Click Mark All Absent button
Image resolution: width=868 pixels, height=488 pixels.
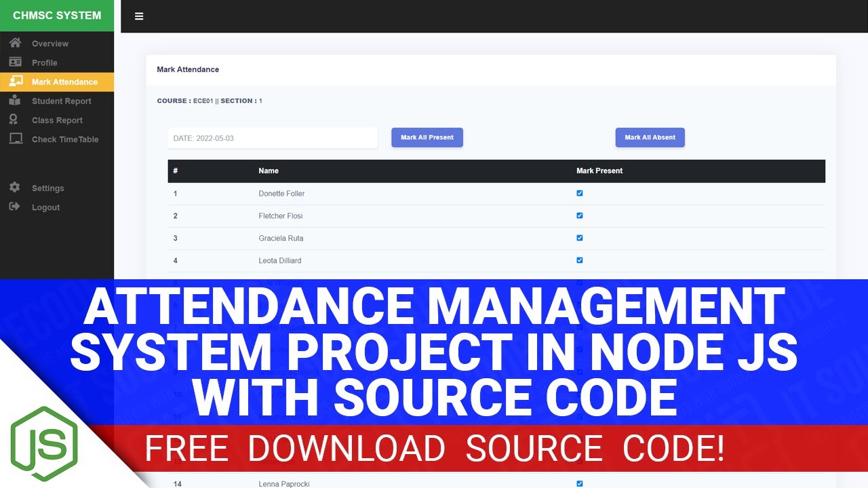[650, 138]
